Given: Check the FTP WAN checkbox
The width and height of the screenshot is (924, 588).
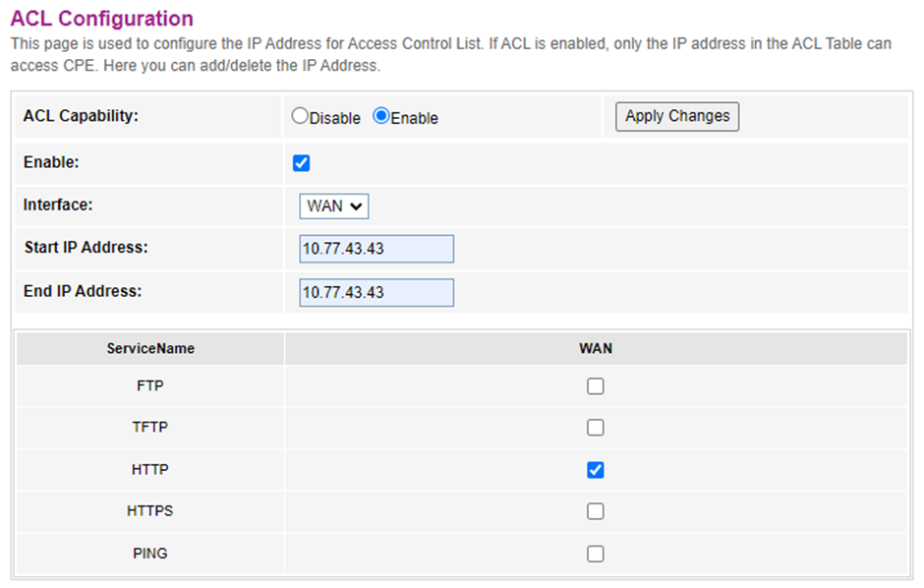Looking at the screenshot, I should coord(595,386).
